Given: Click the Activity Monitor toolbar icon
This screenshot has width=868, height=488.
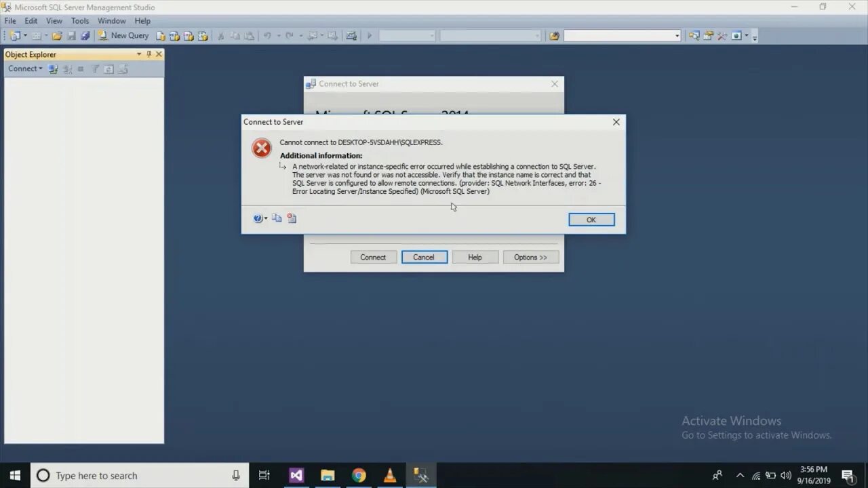Looking at the screenshot, I should [351, 35].
